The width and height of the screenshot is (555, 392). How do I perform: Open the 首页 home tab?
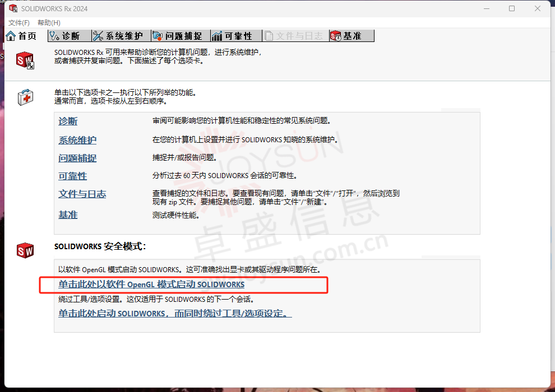tap(21, 36)
